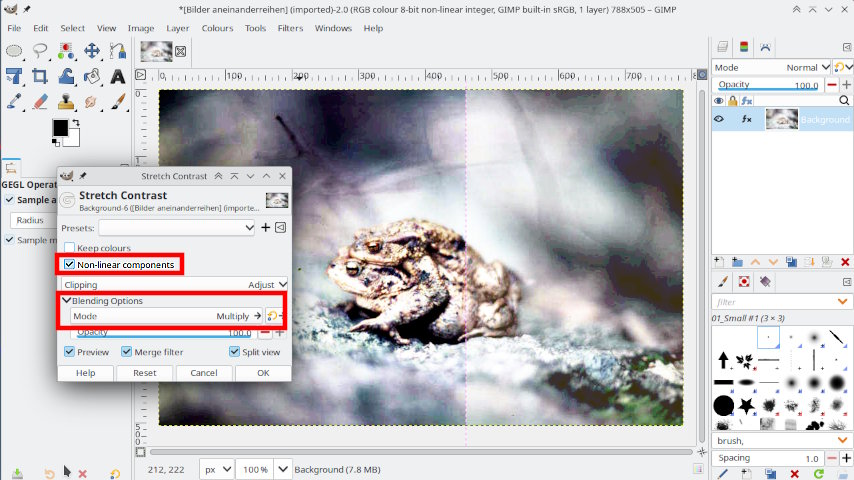The image size is (854, 480).
Task: Open the px units dropdown in status bar
Action: 217,470
